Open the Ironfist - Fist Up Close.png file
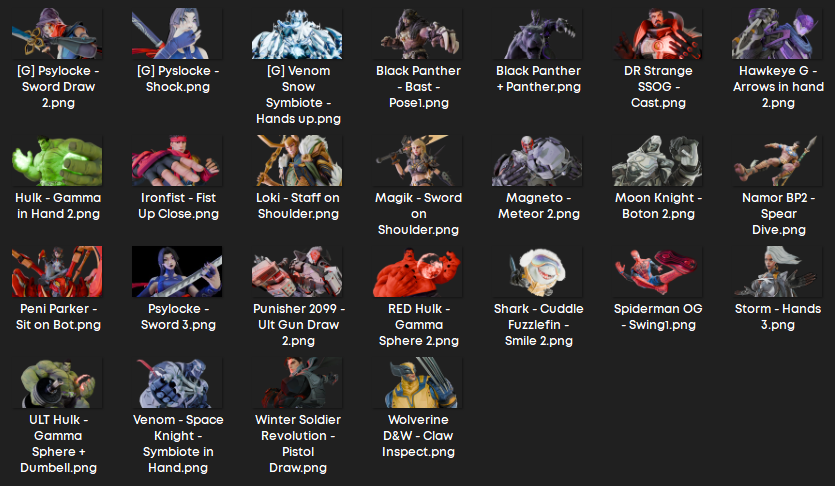The height and width of the screenshot is (486, 835). click(177, 161)
